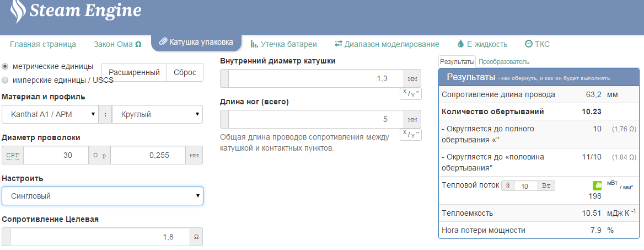Click the мм unit button for wire diameter

coord(194,155)
